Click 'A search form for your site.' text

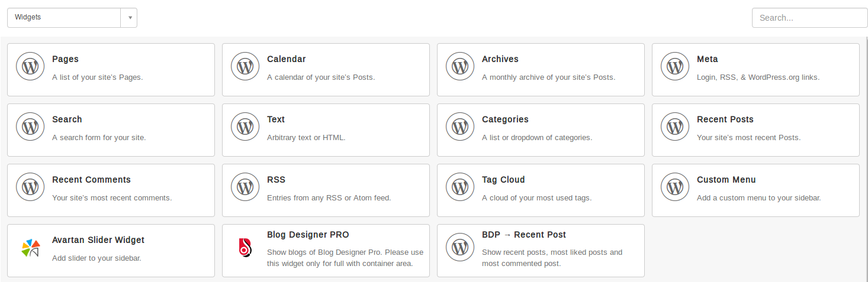point(99,137)
